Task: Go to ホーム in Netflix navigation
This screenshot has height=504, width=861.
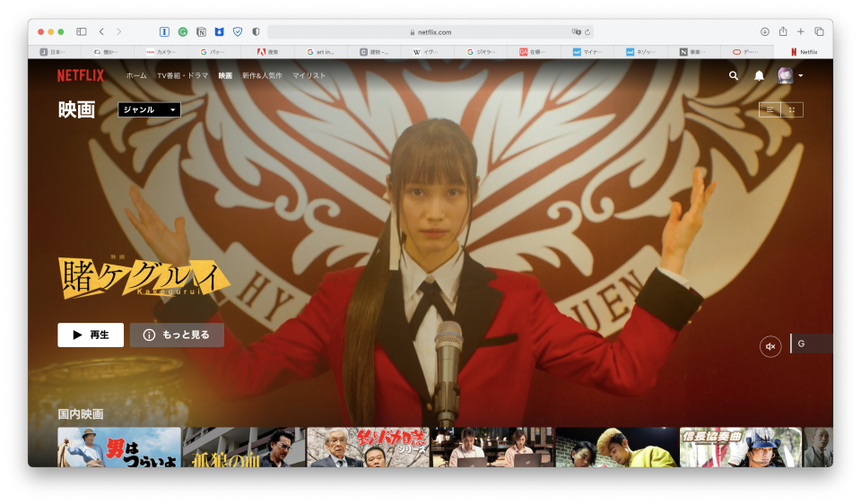Action: 136,75
